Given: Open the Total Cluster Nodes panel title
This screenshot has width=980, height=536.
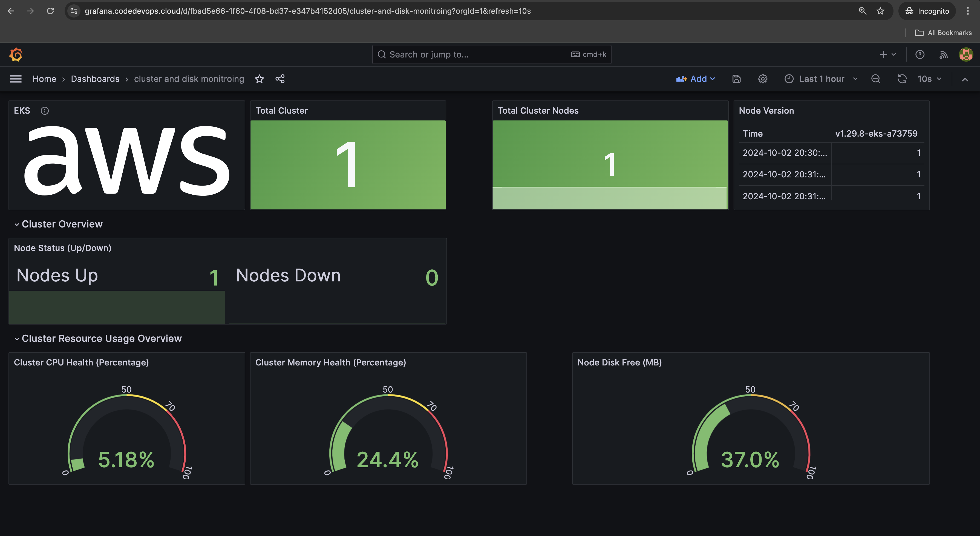Looking at the screenshot, I should pyautogui.click(x=538, y=111).
